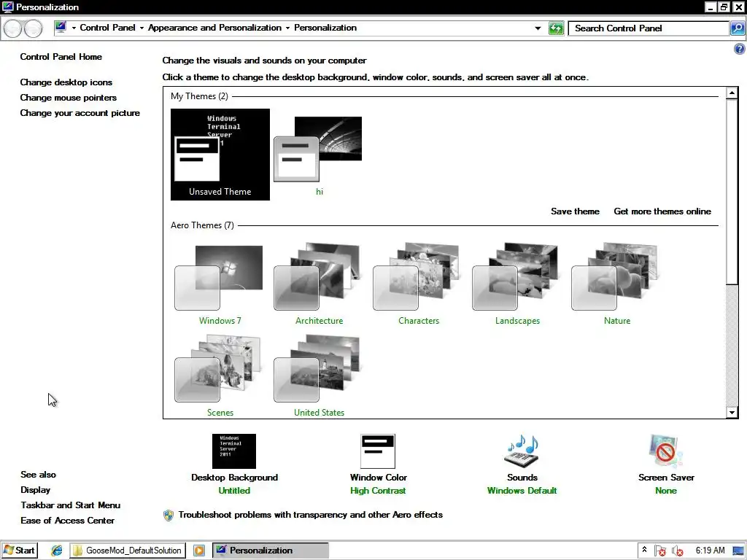747x560 pixels.
Task: Click the 6:19 AM clock
Action: pos(710,551)
